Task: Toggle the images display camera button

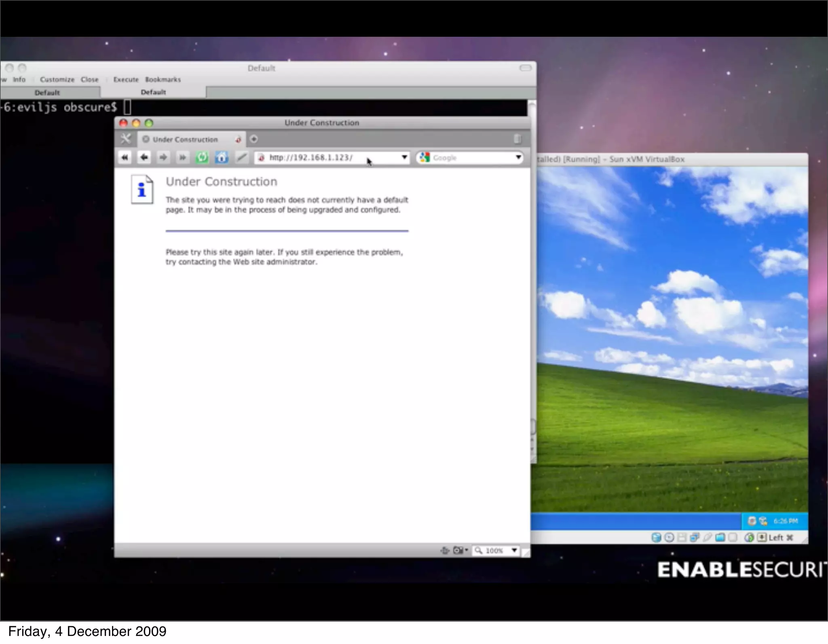Action: pyautogui.click(x=458, y=550)
